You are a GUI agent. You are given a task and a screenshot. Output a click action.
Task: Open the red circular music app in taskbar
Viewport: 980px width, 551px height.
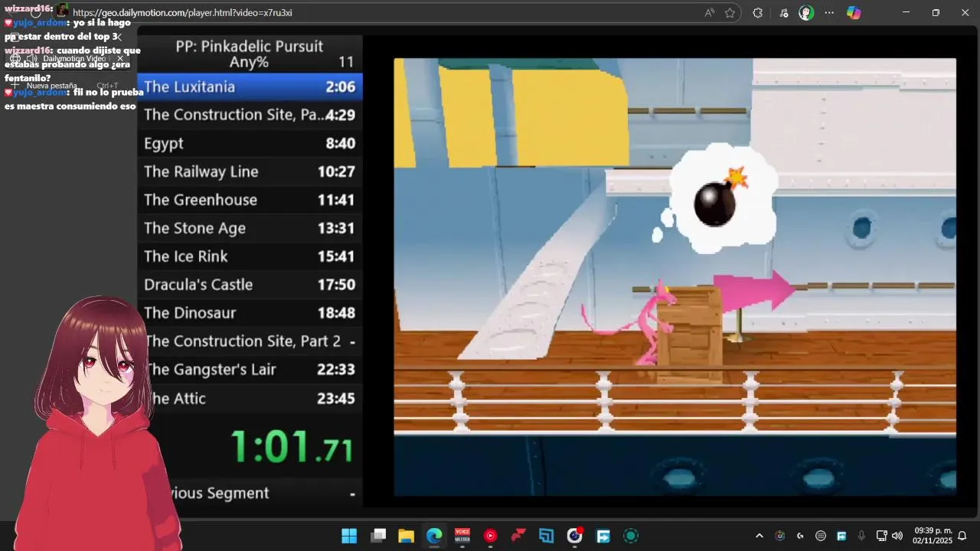491,536
